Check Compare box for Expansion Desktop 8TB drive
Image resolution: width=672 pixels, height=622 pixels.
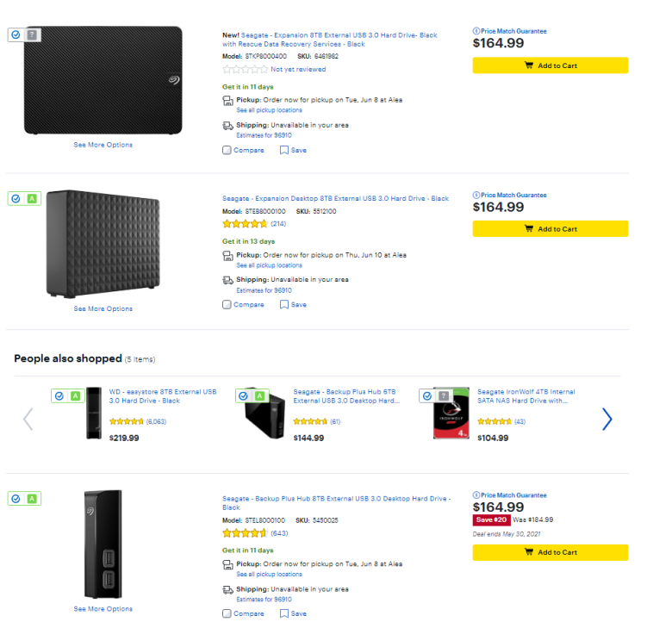[227, 304]
